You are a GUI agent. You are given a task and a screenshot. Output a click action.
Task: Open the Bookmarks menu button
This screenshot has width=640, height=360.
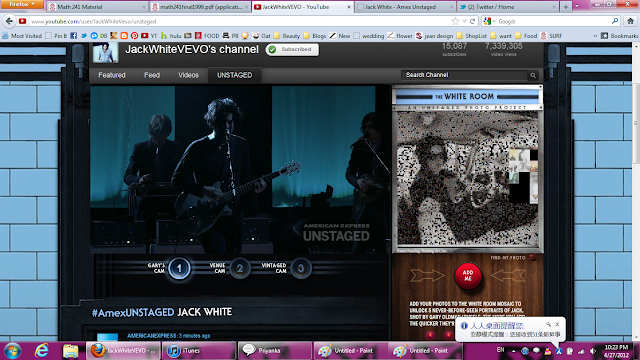click(619, 36)
